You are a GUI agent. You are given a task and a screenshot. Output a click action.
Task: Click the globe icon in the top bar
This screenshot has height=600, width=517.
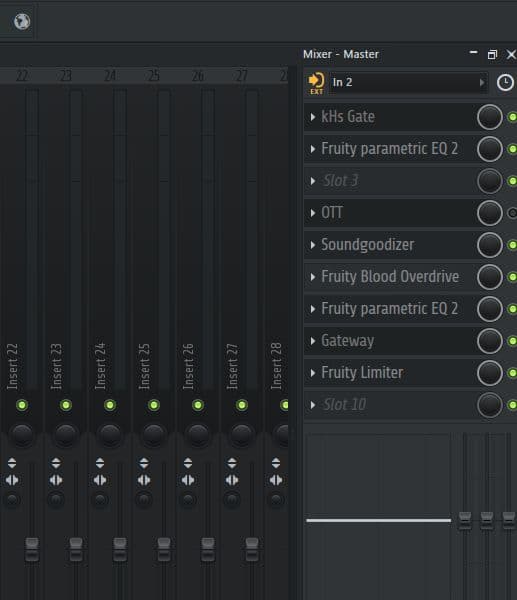pyautogui.click(x=22, y=21)
